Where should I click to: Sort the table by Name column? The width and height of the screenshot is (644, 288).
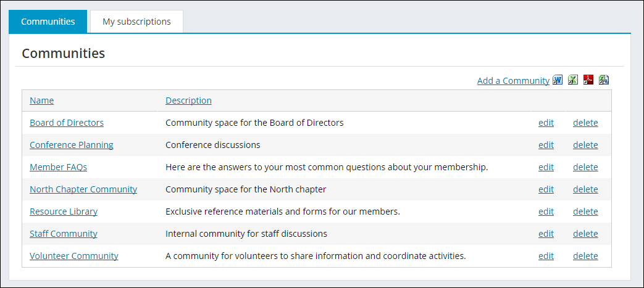click(41, 101)
